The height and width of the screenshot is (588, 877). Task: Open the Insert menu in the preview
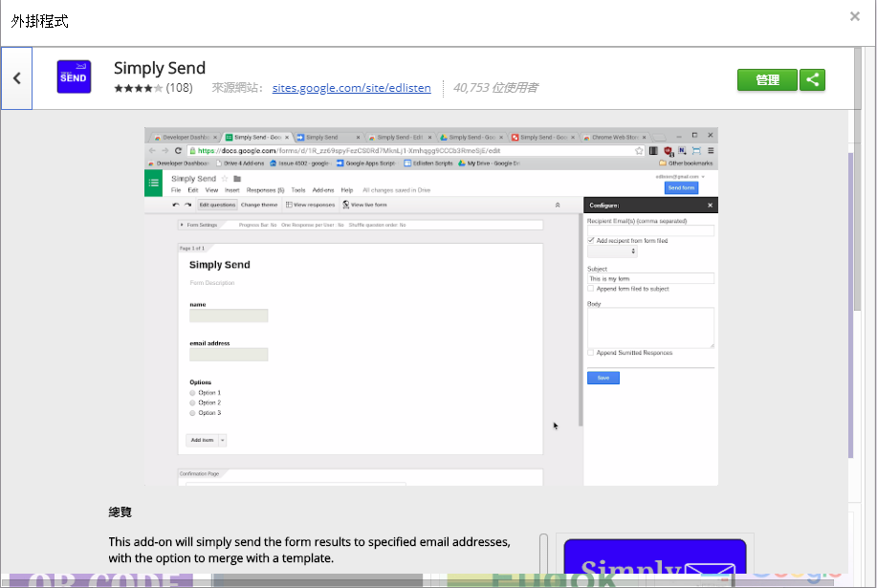[x=232, y=190]
